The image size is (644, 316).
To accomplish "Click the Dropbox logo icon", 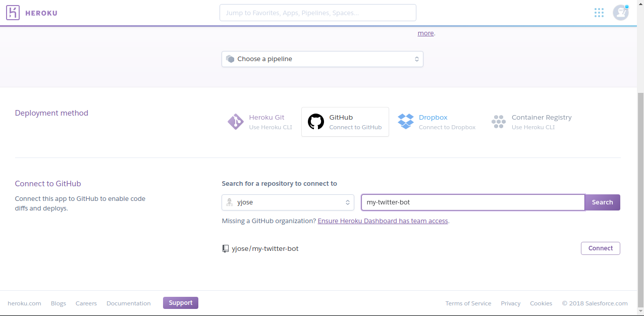I will 406,121.
